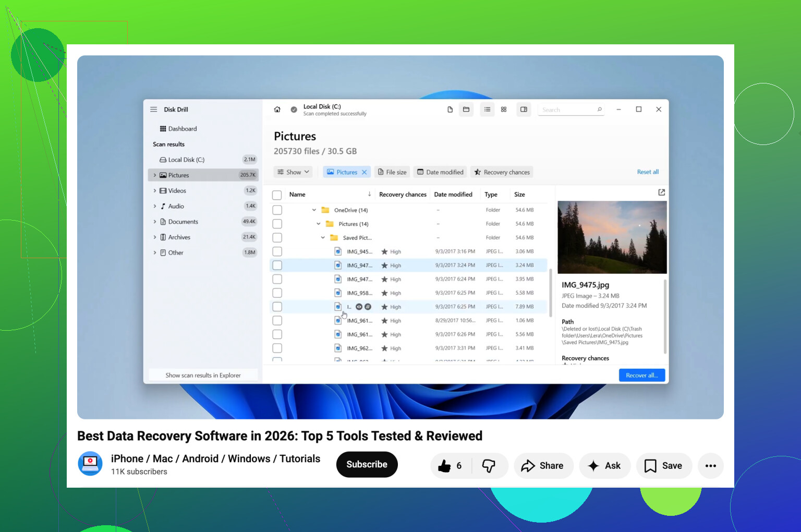
Task: Check the Saved Pict... folder checkbox
Action: tap(277, 238)
